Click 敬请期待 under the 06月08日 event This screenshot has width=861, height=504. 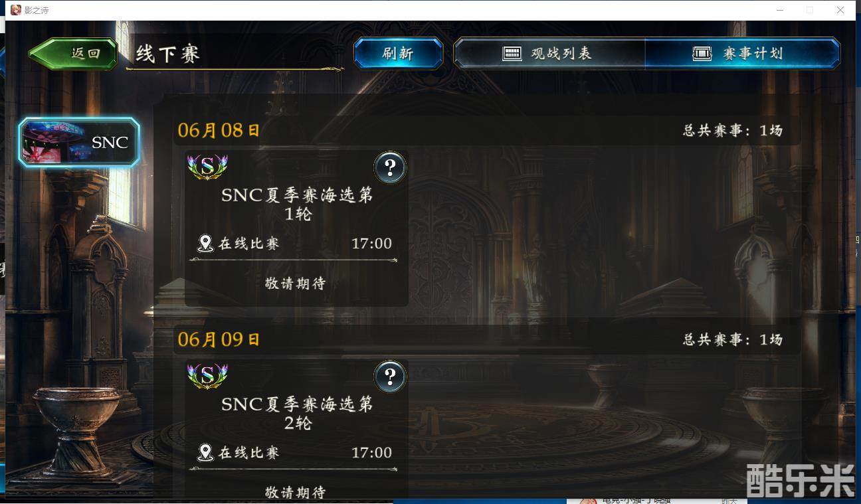point(296,284)
